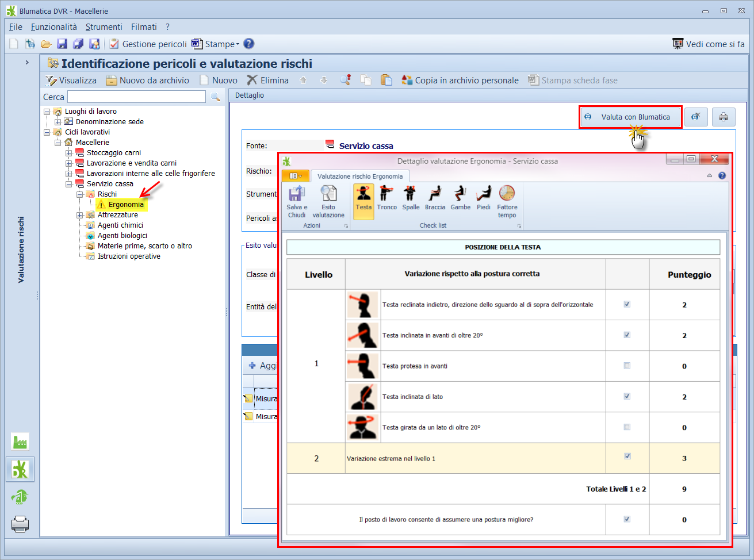
Task: Select the Gambe check list icon
Action: click(460, 198)
